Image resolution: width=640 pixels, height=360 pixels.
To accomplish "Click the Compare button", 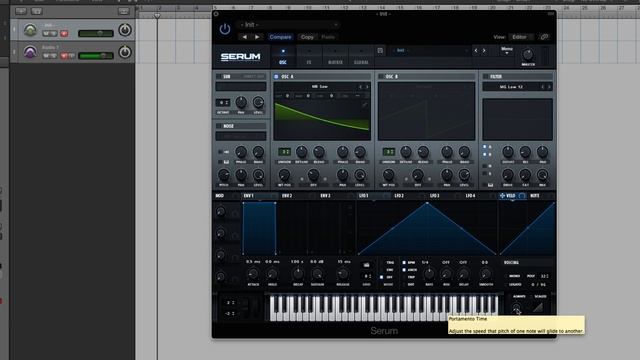I will pyautogui.click(x=280, y=37).
